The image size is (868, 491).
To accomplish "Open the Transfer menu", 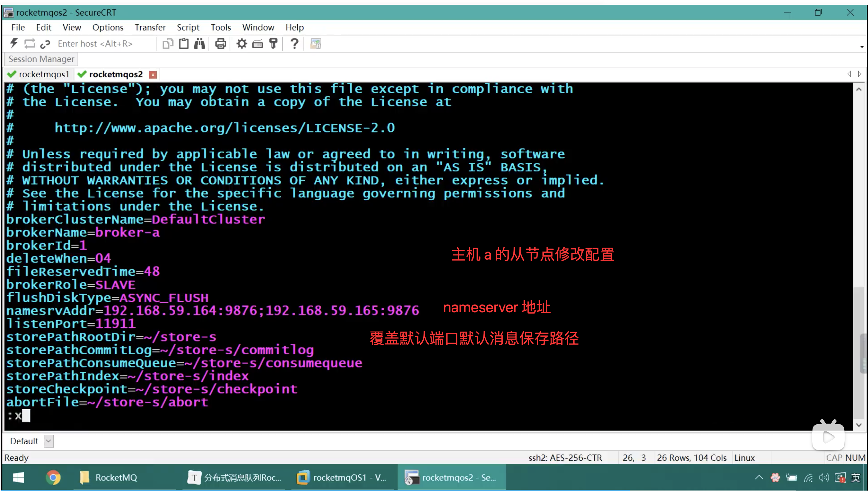I will pos(150,27).
